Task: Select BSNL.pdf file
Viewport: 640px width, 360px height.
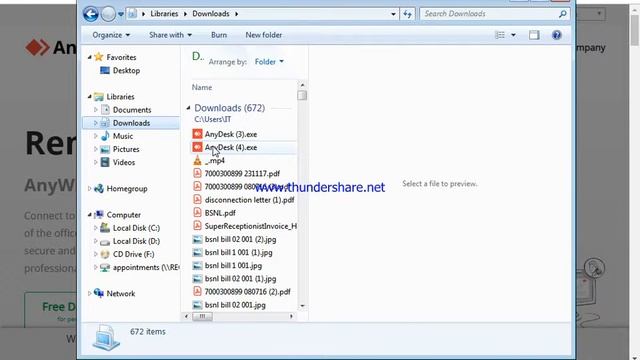Action: click(x=220, y=213)
